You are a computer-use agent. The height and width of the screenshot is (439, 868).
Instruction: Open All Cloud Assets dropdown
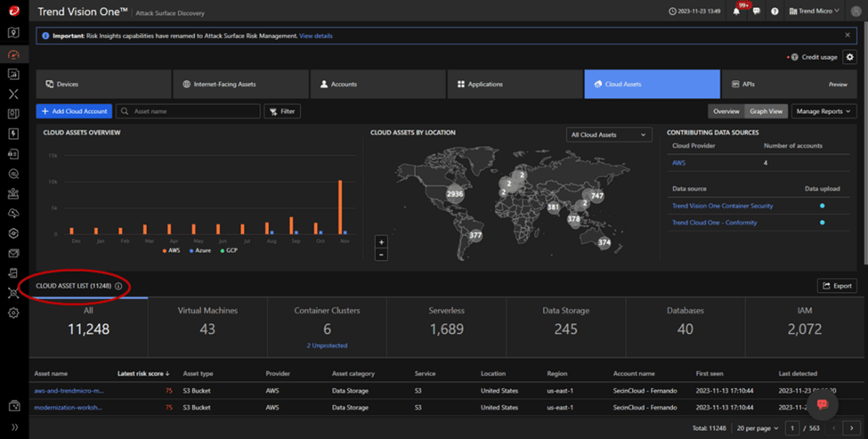(609, 135)
